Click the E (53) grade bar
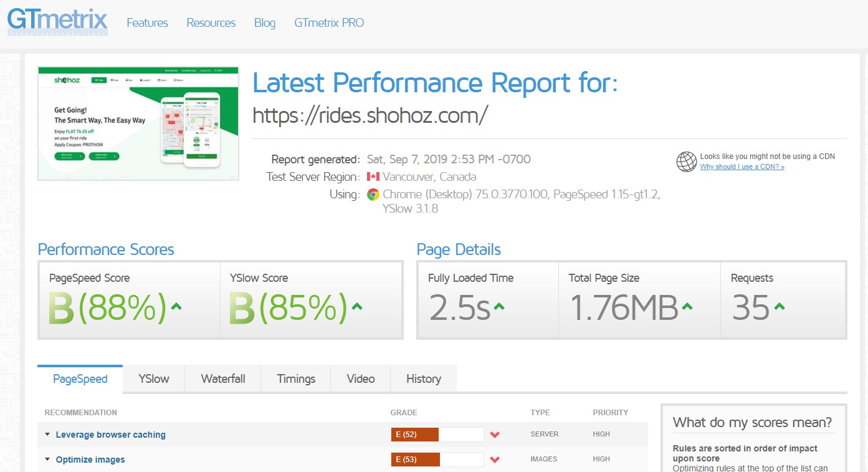The image size is (868, 472). [437, 460]
